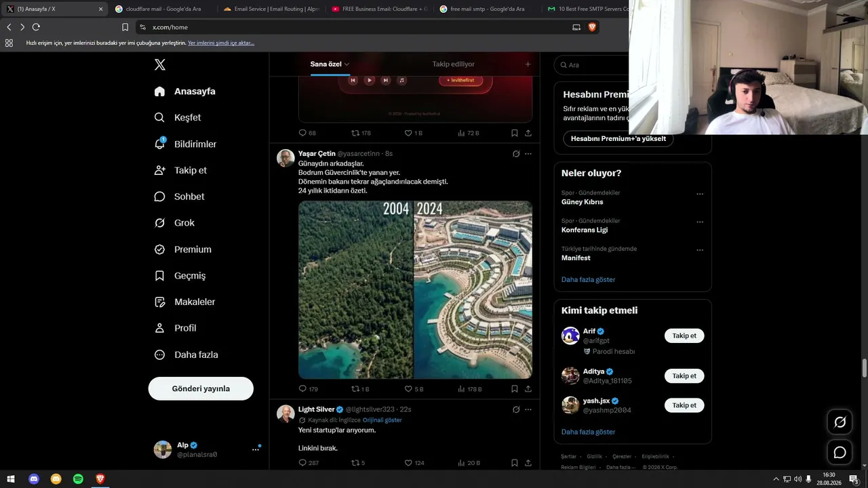The width and height of the screenshot is (868, 488).
Task: Open Keşfet in the sidebar
Action: 178,117
